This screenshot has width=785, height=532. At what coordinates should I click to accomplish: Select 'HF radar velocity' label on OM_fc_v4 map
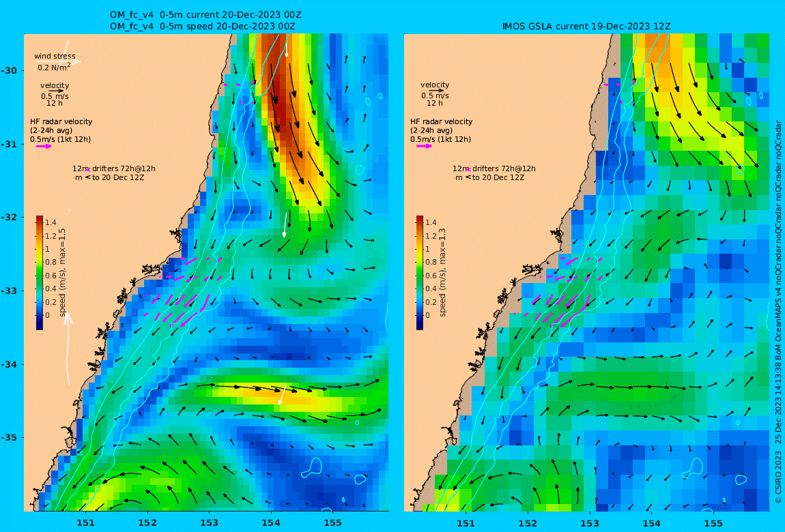61,121
